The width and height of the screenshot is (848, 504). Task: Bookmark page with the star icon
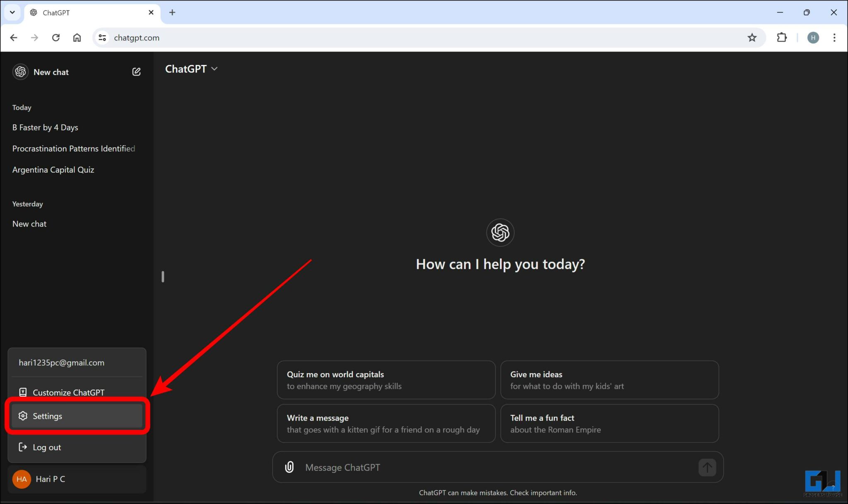click(752, 38)
